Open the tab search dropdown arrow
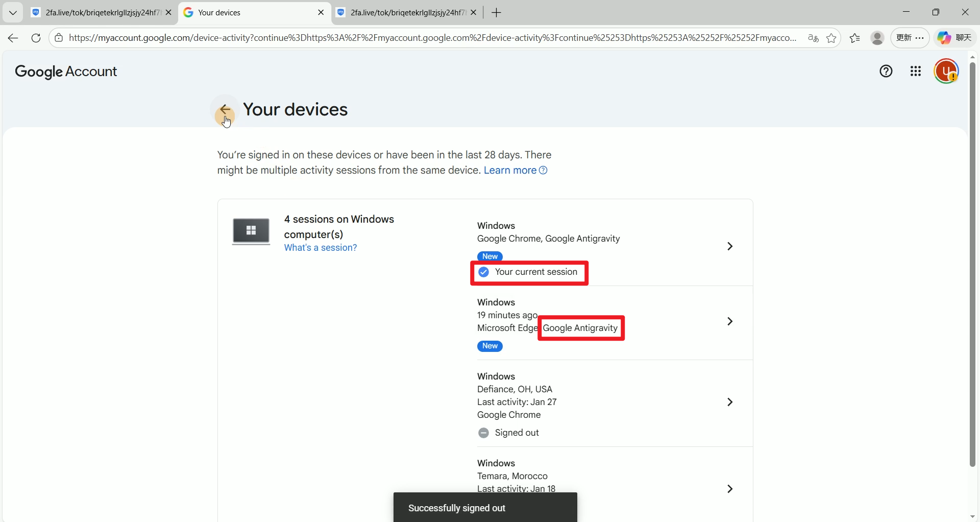Screen dimensions: 980x522 13,13
